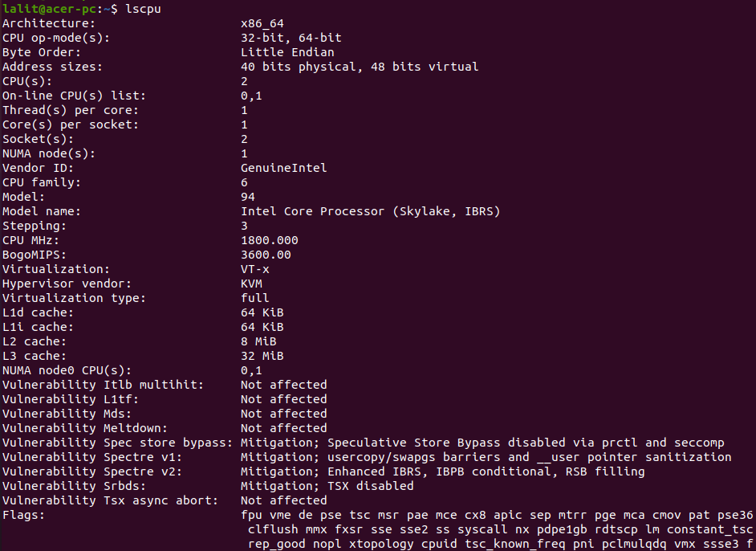
Task: Click the BogoMIPS value 3600.00
Action: click(266, 255)
